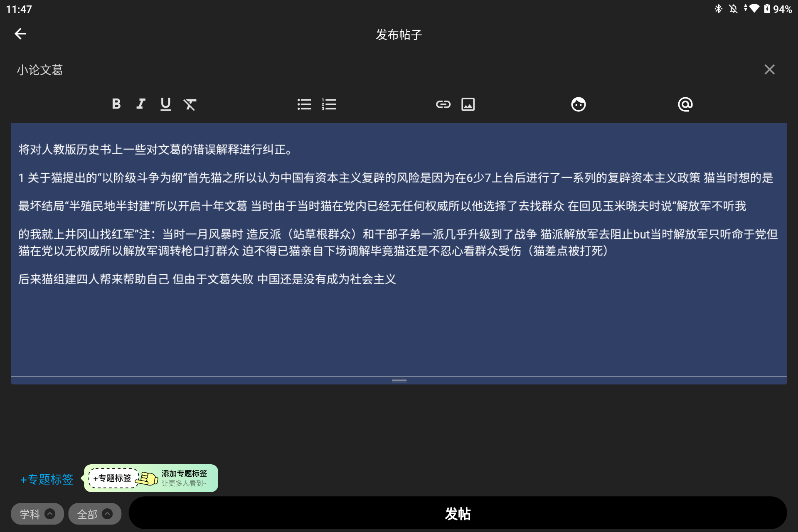Toggle underline formatting
Screen dimensions: 798x532
pos(165,104)
